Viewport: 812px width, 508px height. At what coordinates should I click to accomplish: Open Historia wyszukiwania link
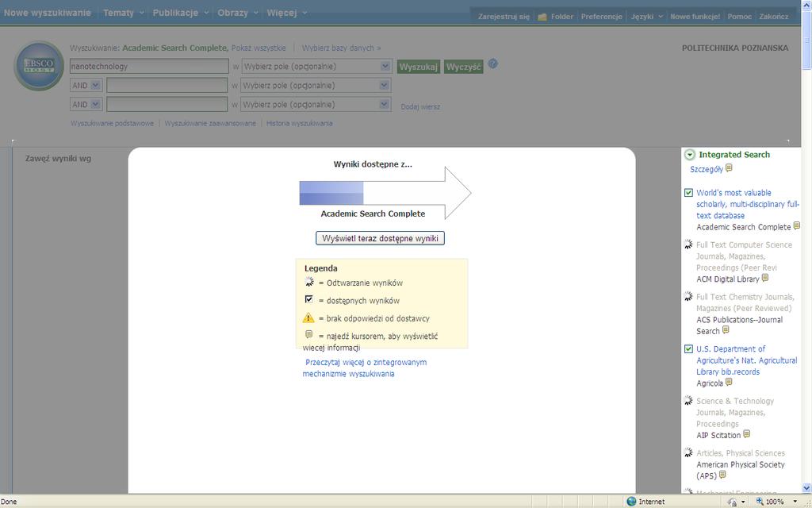(x=299, y=123)
